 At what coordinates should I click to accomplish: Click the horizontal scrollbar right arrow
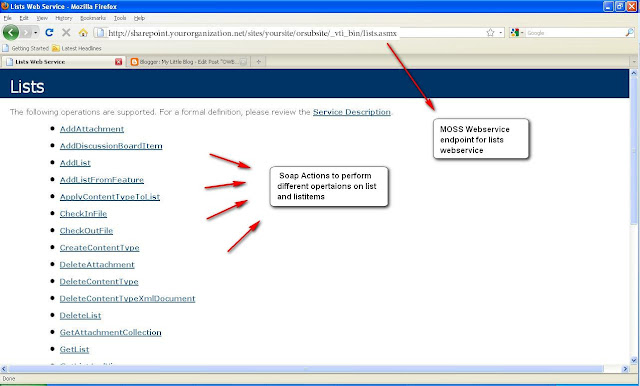point(625,369)
